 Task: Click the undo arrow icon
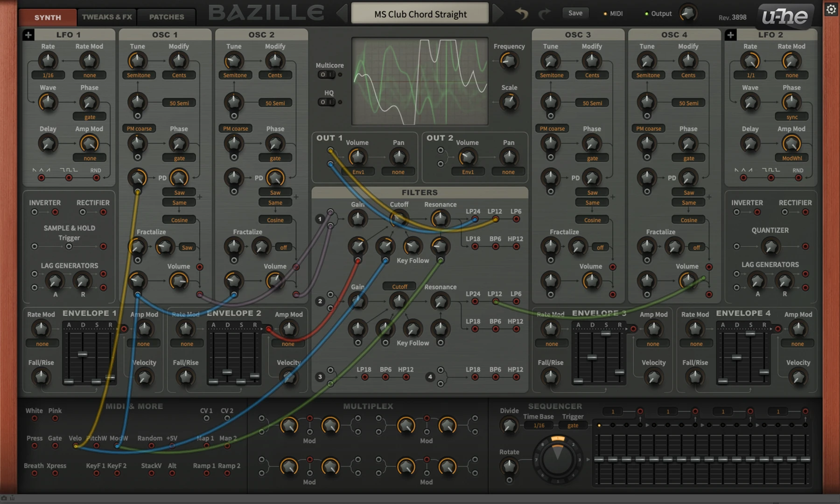522,14
